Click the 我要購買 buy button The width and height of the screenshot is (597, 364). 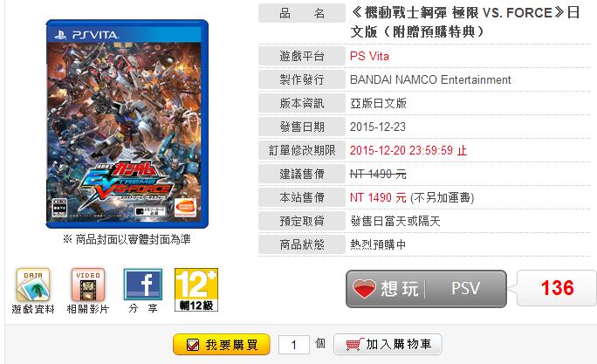222,345
